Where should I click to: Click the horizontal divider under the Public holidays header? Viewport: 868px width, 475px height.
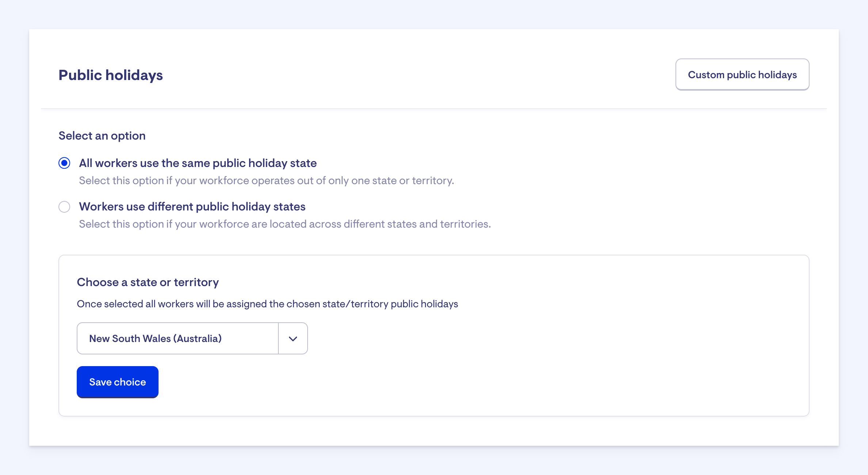click(x=434, y=108)
